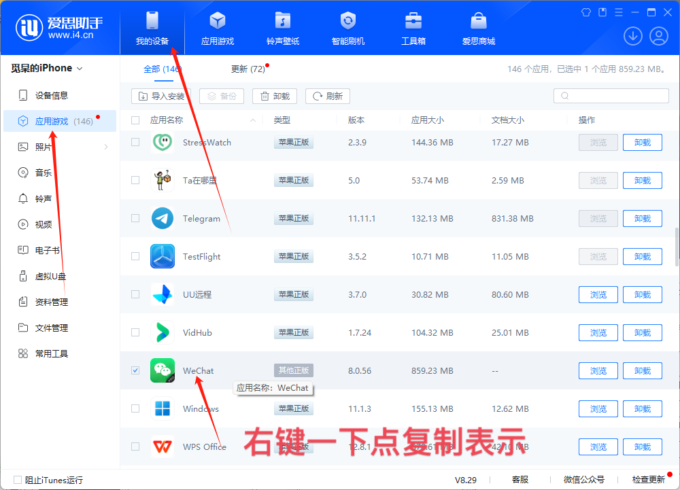Open the 爱思商城 shopping bag icon

click(x=478, y=21)
